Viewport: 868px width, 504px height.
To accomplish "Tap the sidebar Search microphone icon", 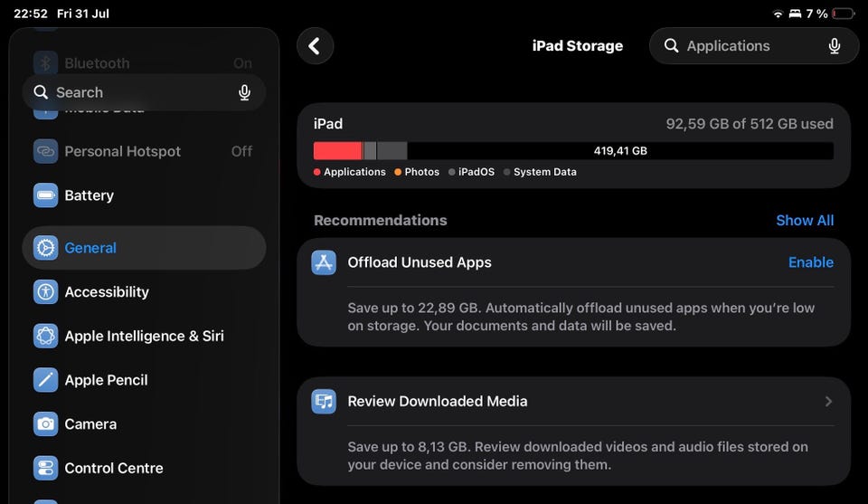I will point(244,92).
